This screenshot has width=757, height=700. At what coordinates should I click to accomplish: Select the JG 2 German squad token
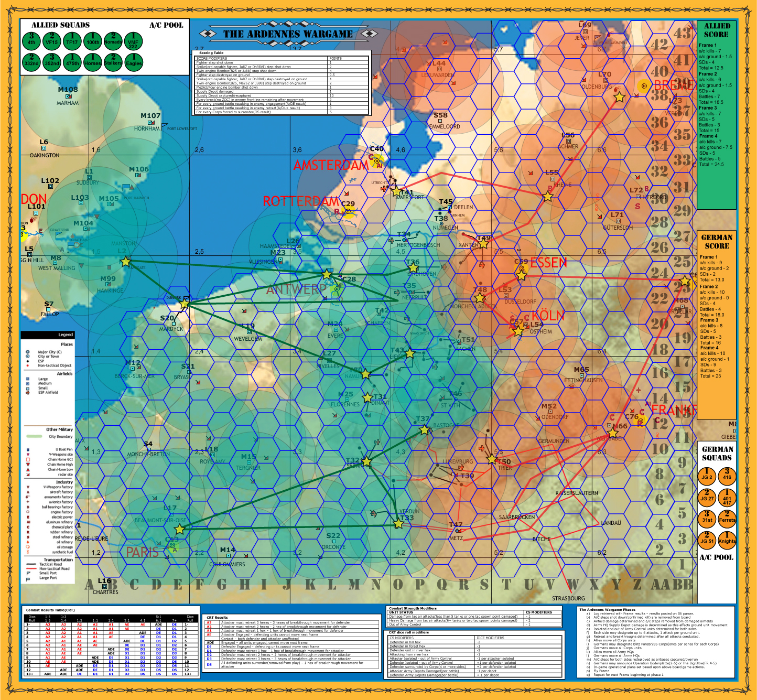[x=707, y=476]
